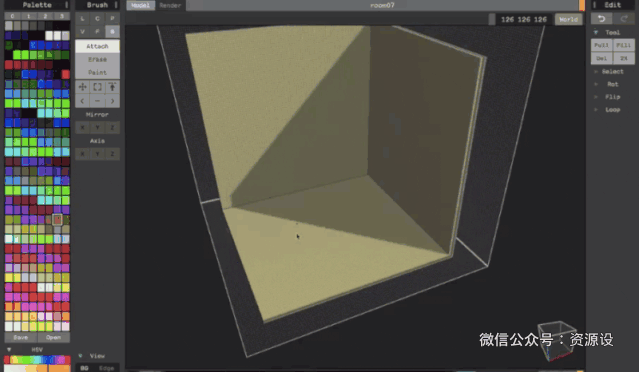The image size is (639, 372).
Task: Open palette tab 0
Action: [x=12, y=16]
